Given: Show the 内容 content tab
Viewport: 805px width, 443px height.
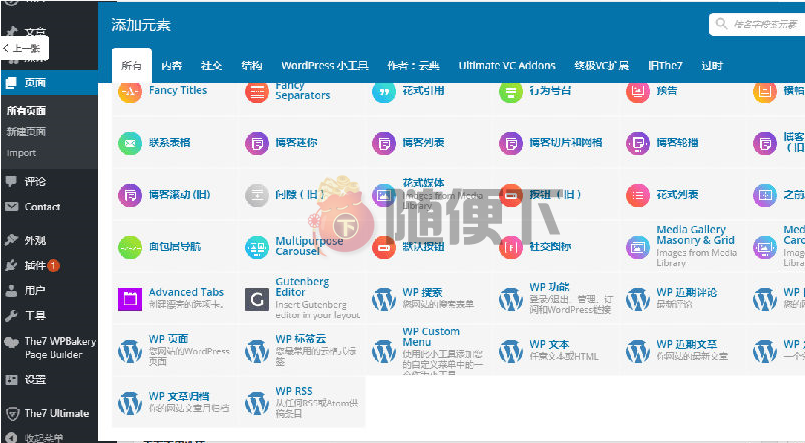Looking at the screenshot, I should coord(172,66).
